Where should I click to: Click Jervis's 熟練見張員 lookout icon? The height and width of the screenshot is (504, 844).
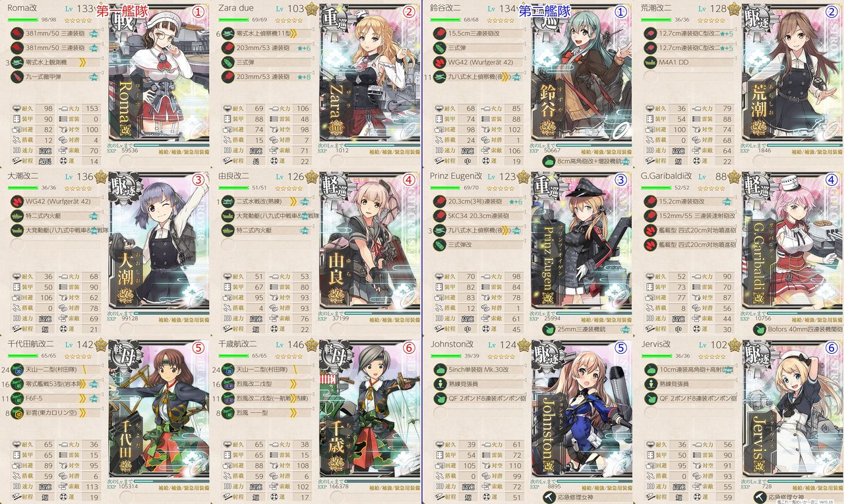tap(651, 383)
